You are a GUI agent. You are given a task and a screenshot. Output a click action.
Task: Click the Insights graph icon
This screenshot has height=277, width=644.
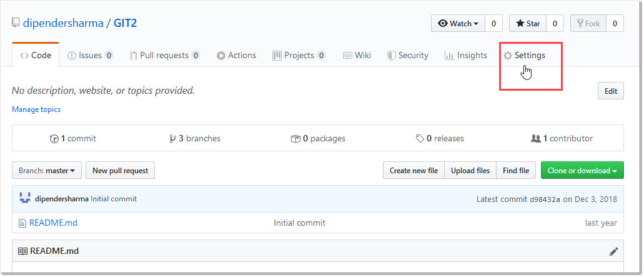click(449, 56)
